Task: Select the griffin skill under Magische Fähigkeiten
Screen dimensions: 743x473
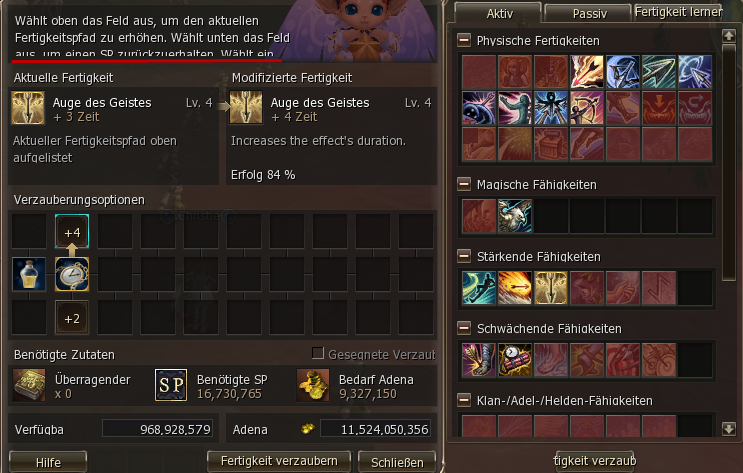Action: [x=515, y=216]
